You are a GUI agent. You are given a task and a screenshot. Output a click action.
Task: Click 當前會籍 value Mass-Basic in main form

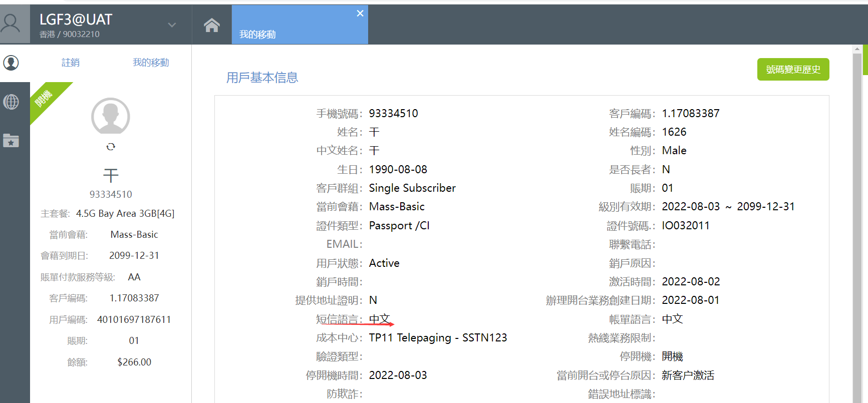coord(397,207)
